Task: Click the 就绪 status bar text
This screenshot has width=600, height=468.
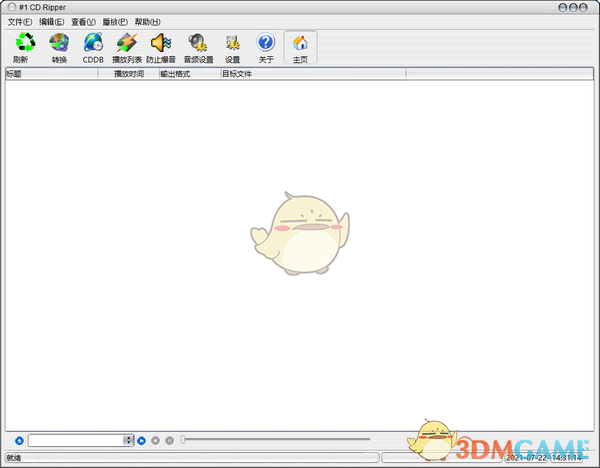Action: point(14,458)
